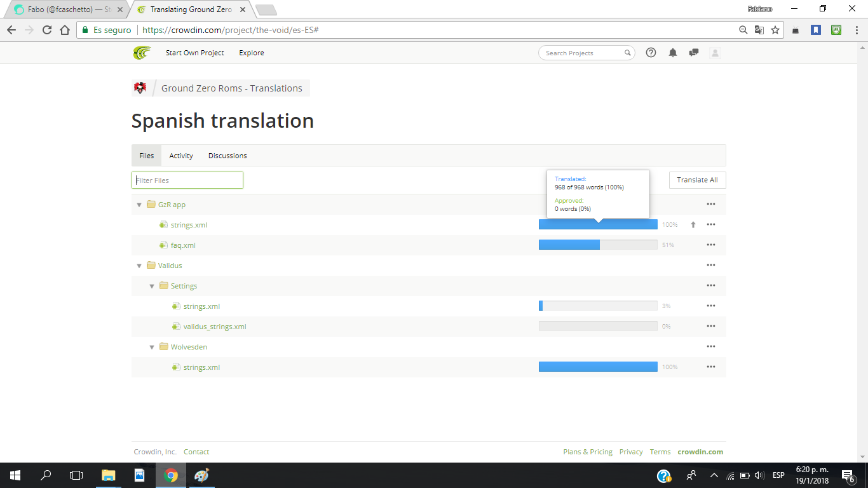Open the Explore menu item
This screenshot has width=868, height=488.
[x=252, y=53]
